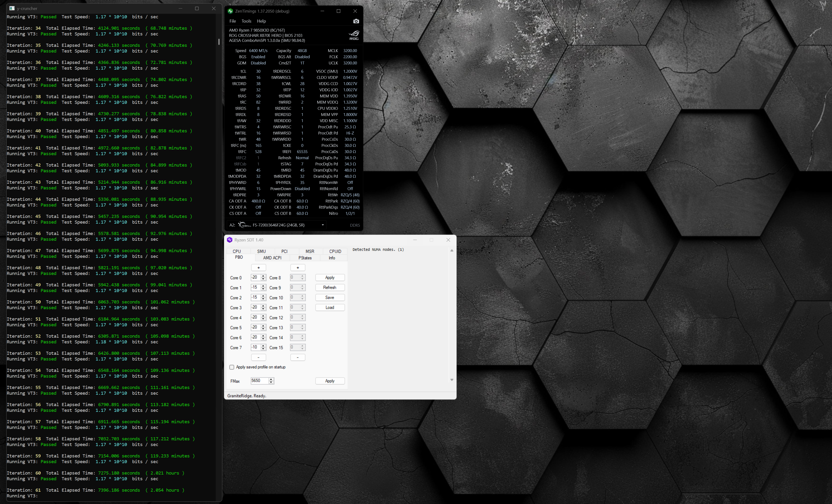Click the y-cruncher console icon in title bar
Screen dimensions: 832x504
click(x=12, y=9)
